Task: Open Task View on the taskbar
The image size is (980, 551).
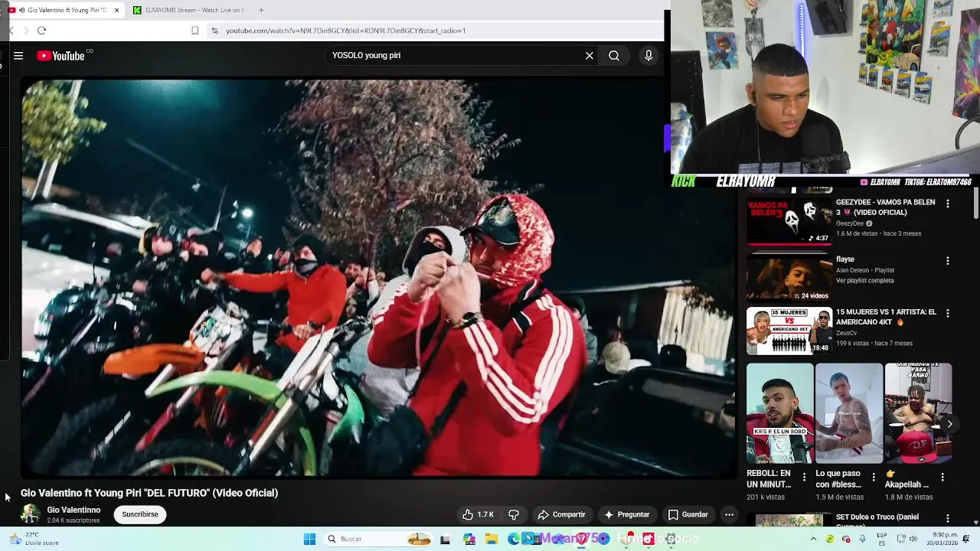Action: click(x=445, y=540)
